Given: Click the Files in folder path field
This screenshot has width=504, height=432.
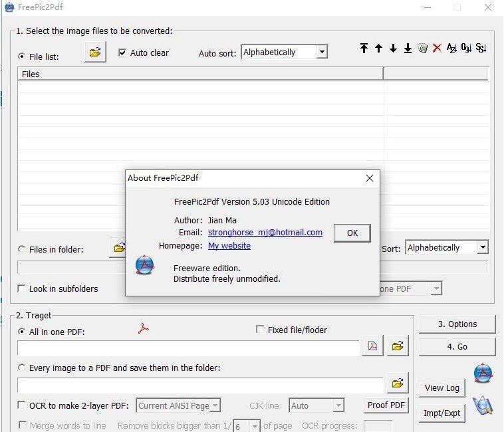Looking at the screenshot, I should (71, 267).
